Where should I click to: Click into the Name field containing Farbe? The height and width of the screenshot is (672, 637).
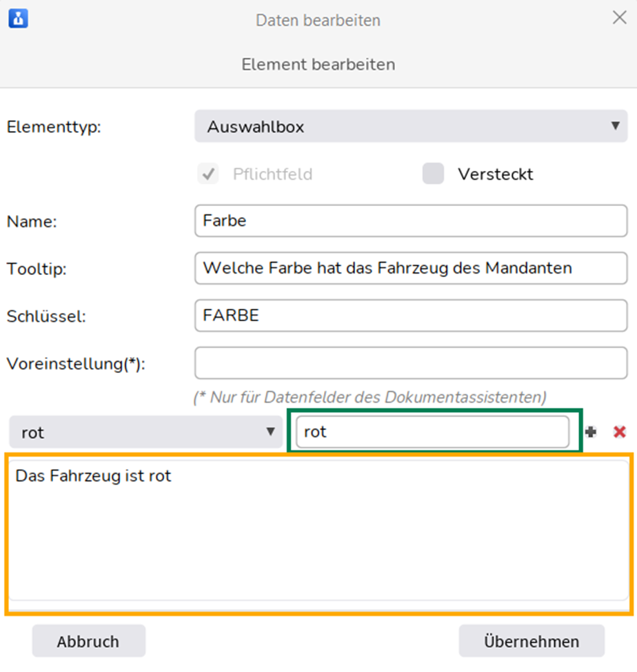click(x=411, y=221)
